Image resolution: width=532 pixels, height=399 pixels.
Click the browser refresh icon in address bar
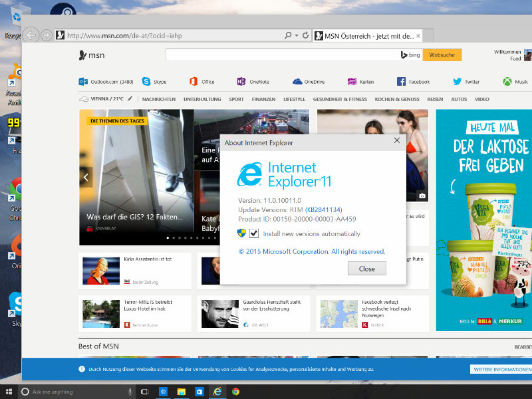point(305,35)
